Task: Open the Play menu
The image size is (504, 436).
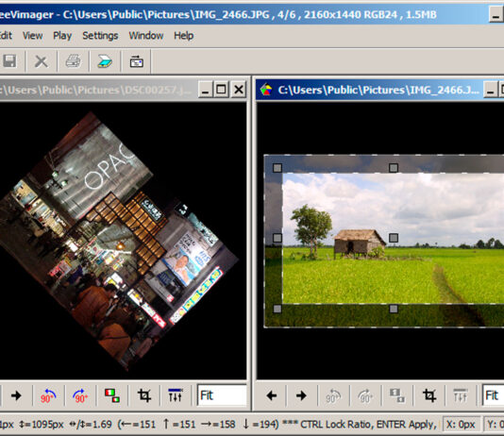Action: tap(62, 35)
